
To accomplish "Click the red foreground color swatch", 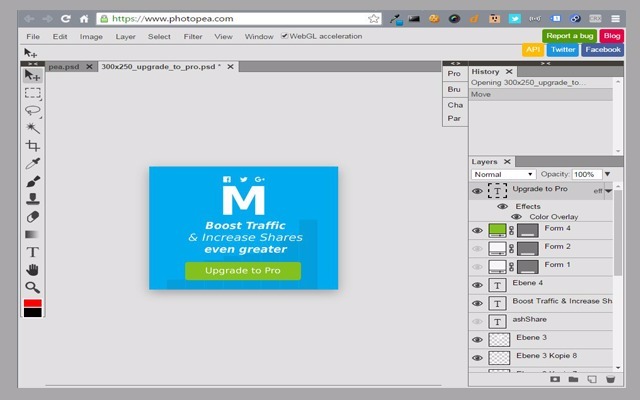I will (x=33, y=303).
